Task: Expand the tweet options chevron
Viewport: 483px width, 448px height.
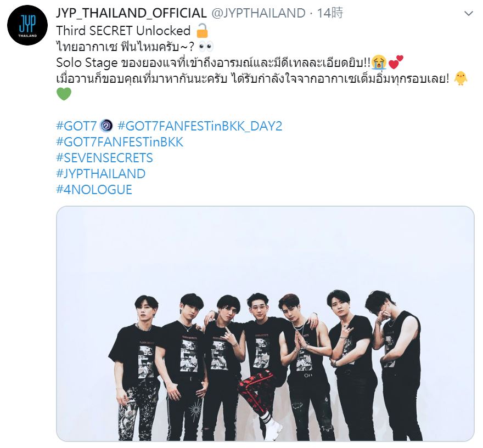Action: [x=468, y=14]
